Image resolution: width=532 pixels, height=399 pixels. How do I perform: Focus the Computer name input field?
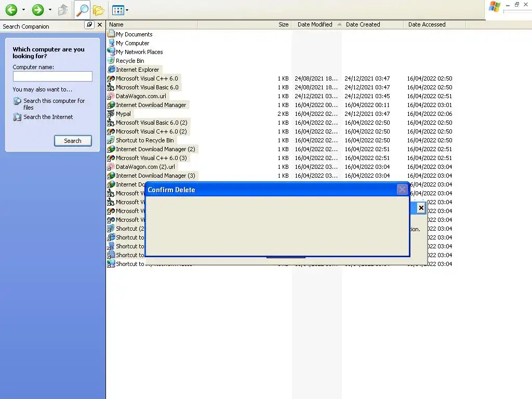coord(52,76)
